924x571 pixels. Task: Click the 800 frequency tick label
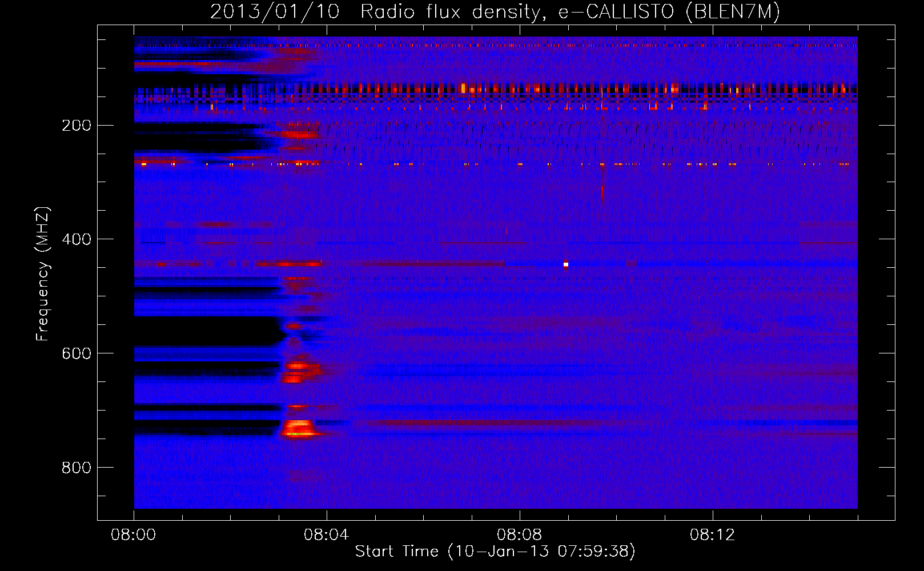pos(77,468)
